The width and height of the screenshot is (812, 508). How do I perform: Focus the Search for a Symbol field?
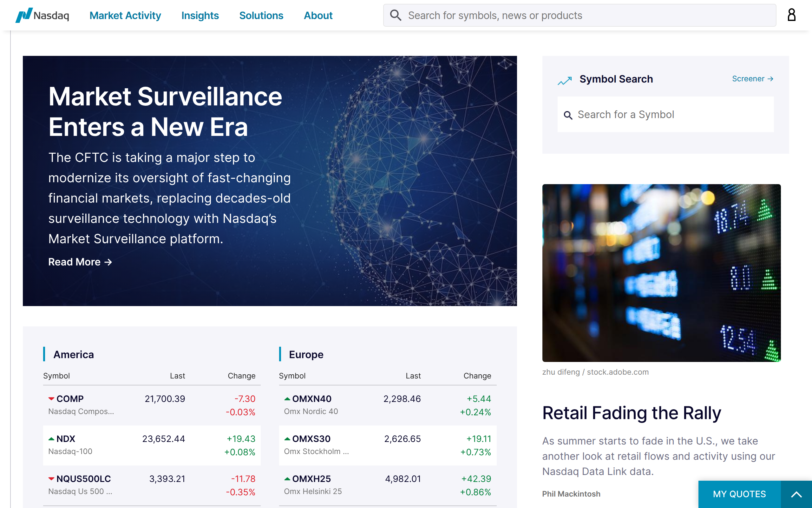point(666,115)
